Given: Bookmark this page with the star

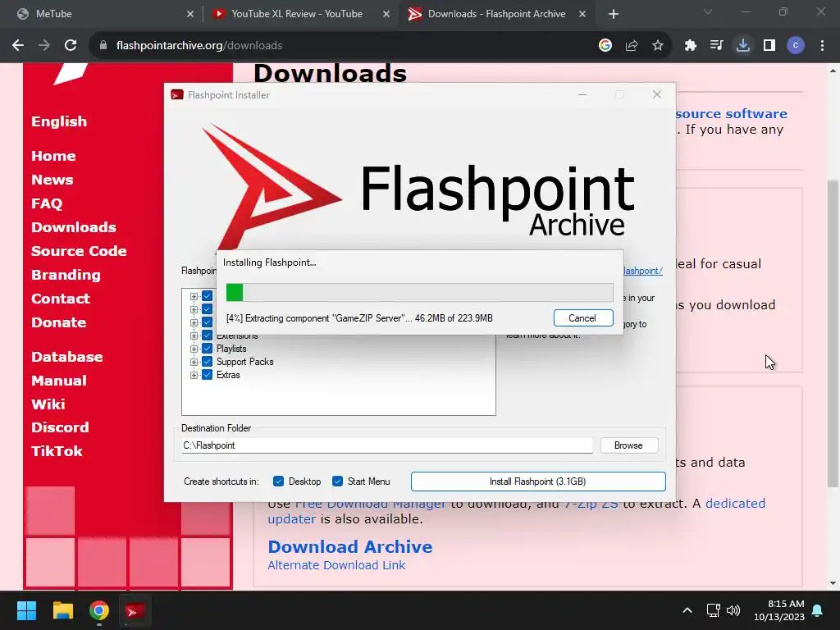Looking at the screenshot, I should pos(658,46).
